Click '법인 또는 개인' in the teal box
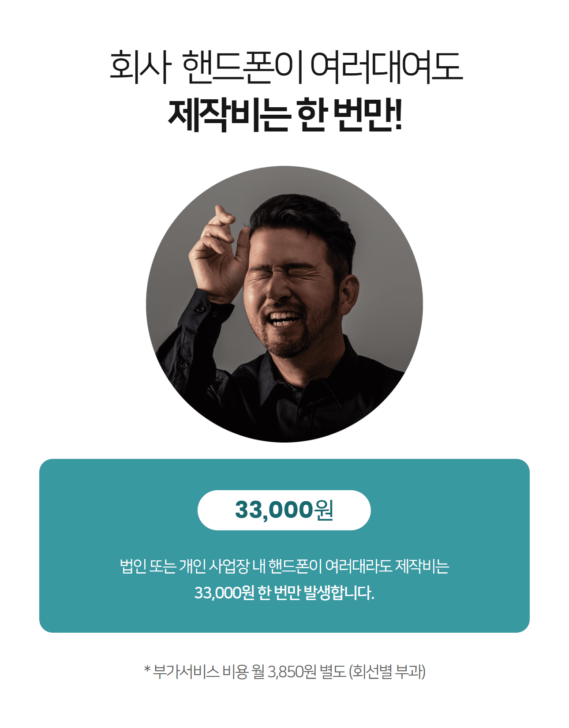The height and width of the screenshot is (728, 569). [163, 566]
